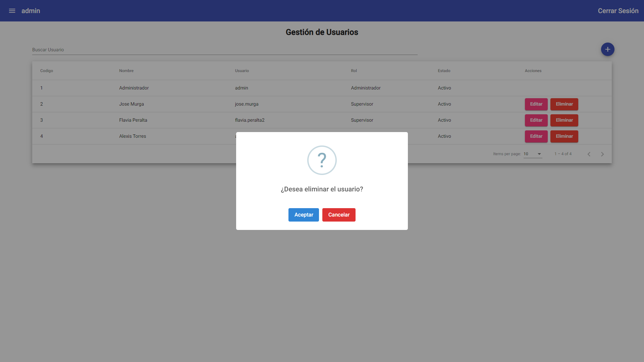Select the Codigo column header
Screen dimensions: 644x362
46,71
